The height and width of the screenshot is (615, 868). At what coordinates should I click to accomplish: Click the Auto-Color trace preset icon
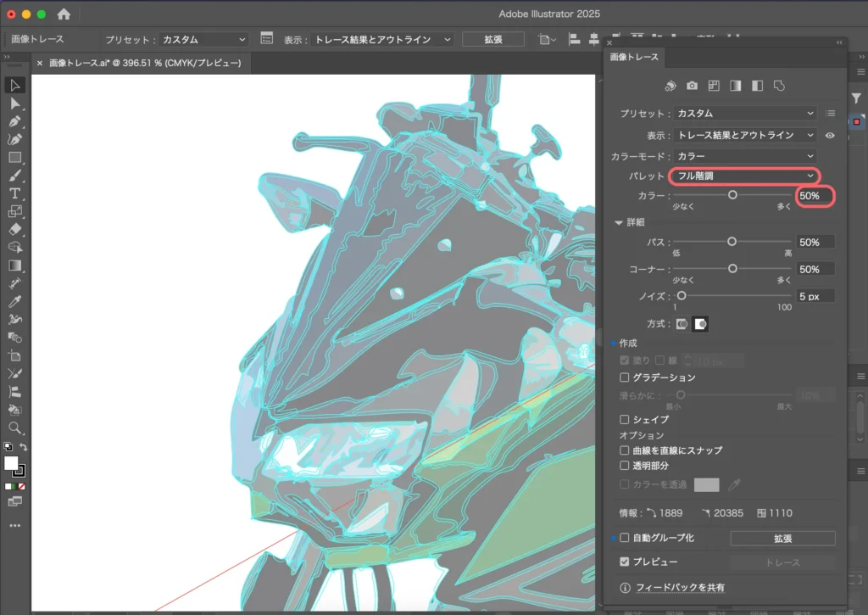(x=670, y=86)
